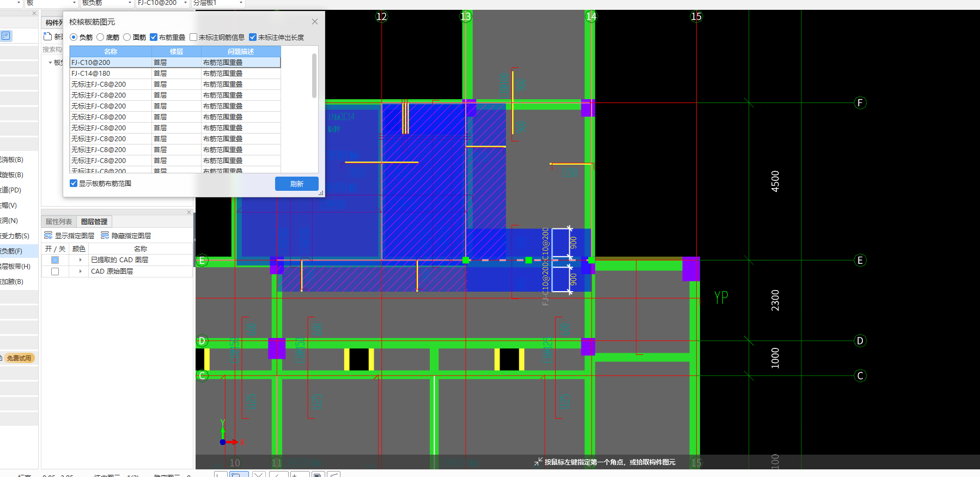The height and width of the screenshot is (477, 980).
Task: Click the 楼层 column header
Action: click(x=176, y=52)
